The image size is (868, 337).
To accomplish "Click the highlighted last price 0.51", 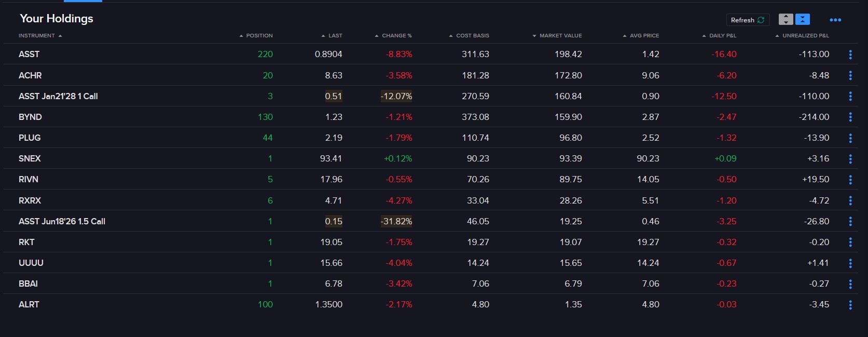I will click(x=334, y=96).
